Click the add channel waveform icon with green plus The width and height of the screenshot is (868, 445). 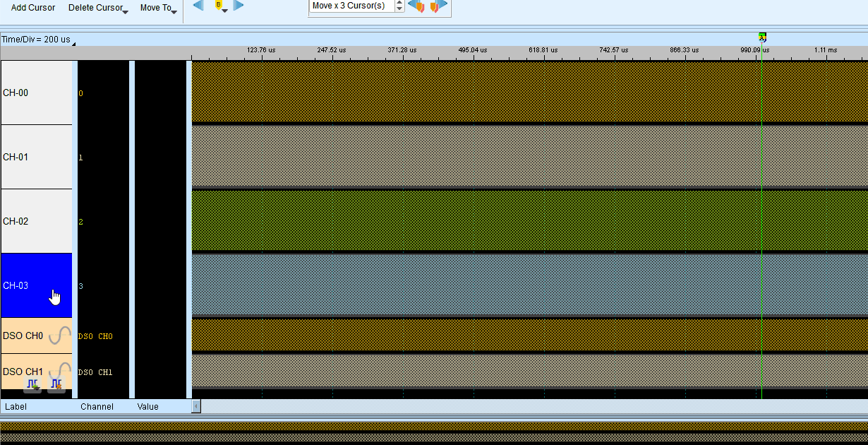(x=32, y=384)
